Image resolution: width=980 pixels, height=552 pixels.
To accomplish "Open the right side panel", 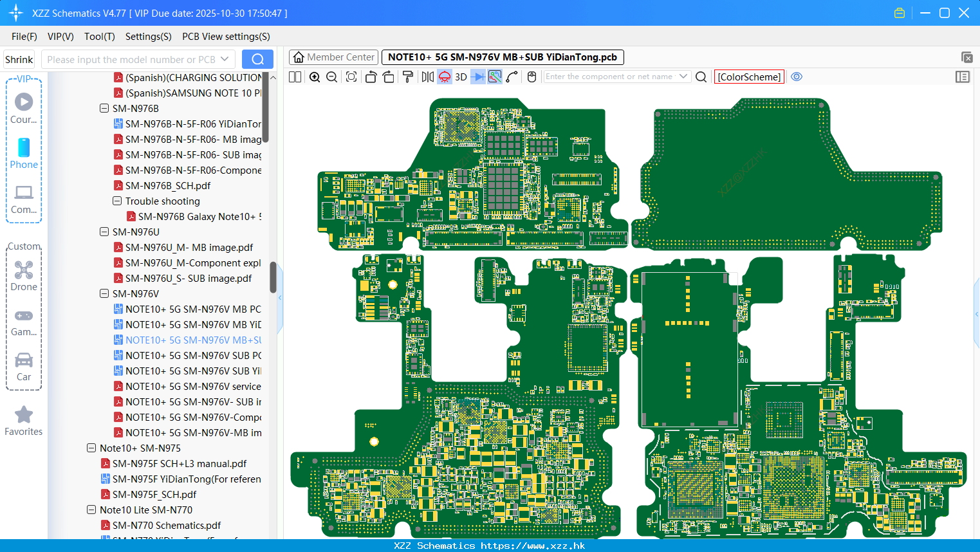I will 963,77.
